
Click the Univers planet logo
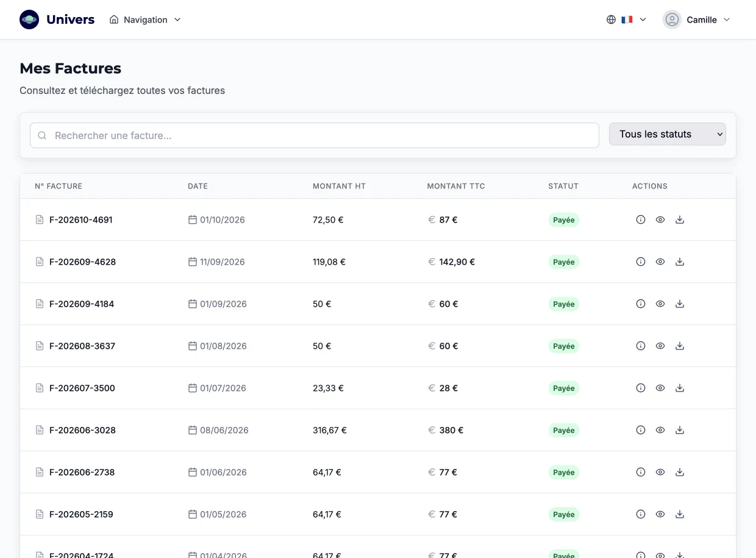[29, 20]
